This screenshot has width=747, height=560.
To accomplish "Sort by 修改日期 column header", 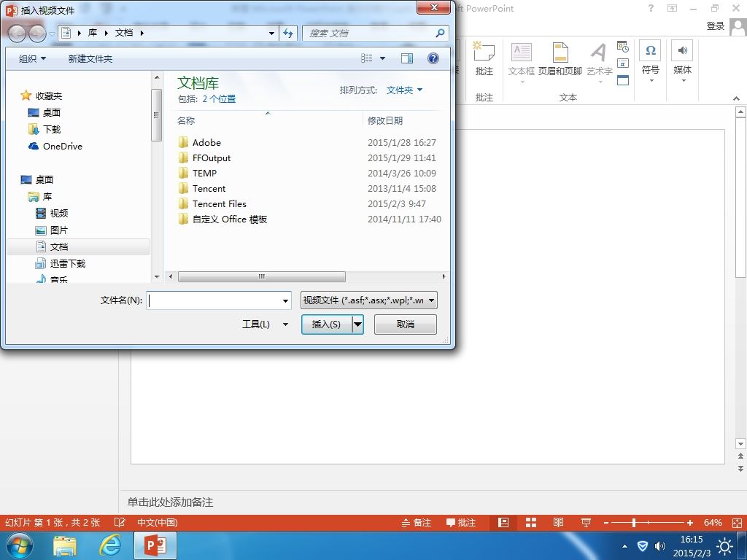I will [385, 120].
